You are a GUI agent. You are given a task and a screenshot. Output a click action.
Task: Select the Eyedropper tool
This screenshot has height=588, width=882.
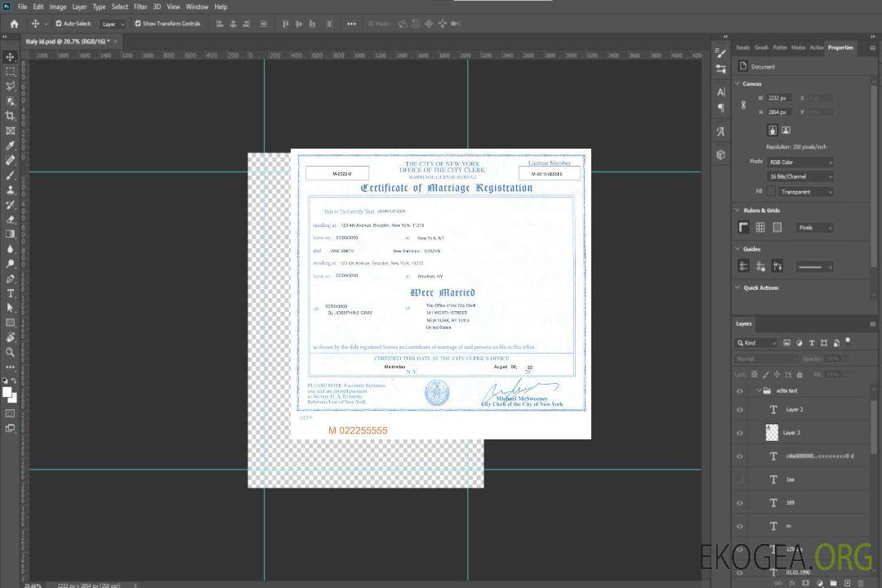(x=10, y=145)
